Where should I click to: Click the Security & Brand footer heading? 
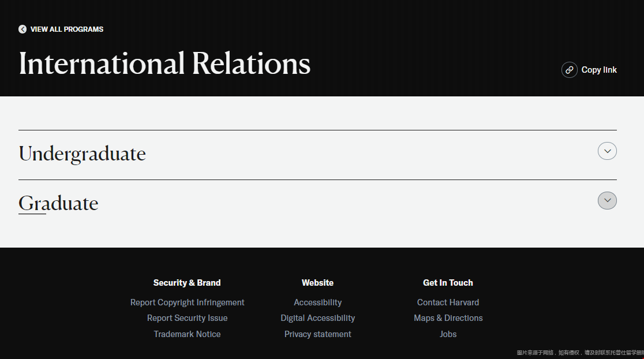(x=187, y=283)
